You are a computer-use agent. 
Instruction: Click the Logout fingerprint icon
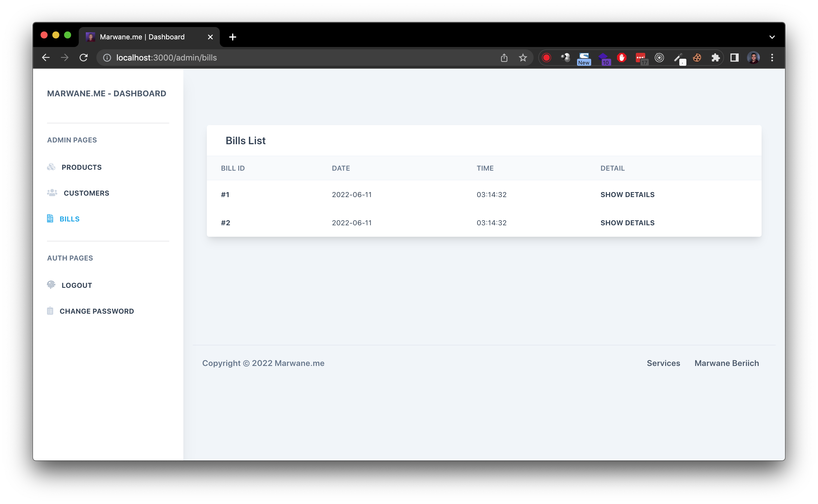click(51, 285)
